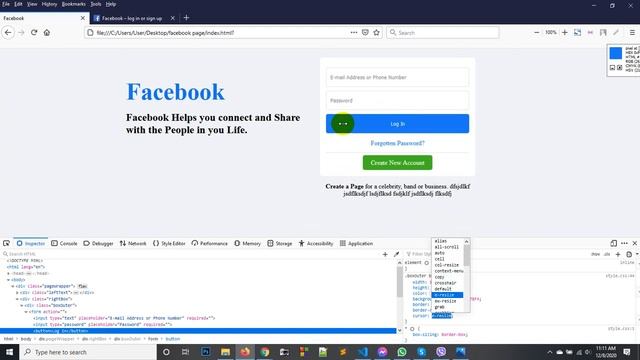
Task: Click the Create New Account button
Action: click(x=397, y=162)
